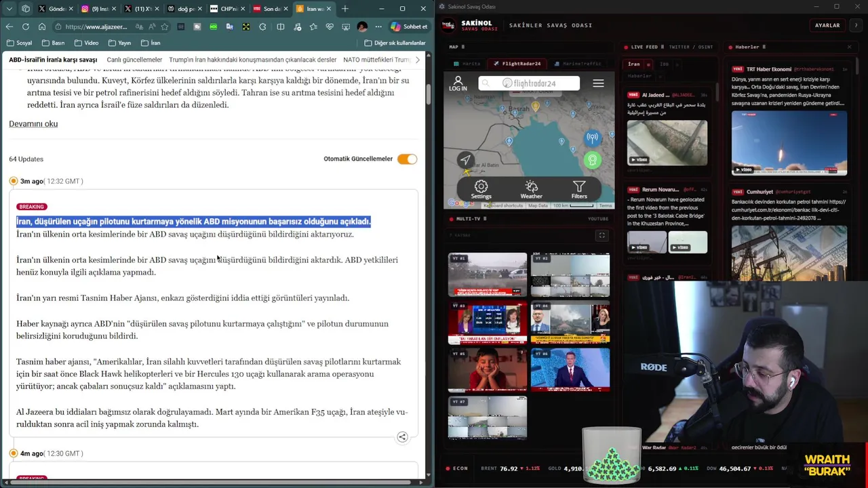Select the İran live feed tab
The width and height of the screenshot is (868, 488).
pyautogui.click(x=634, y=64)
